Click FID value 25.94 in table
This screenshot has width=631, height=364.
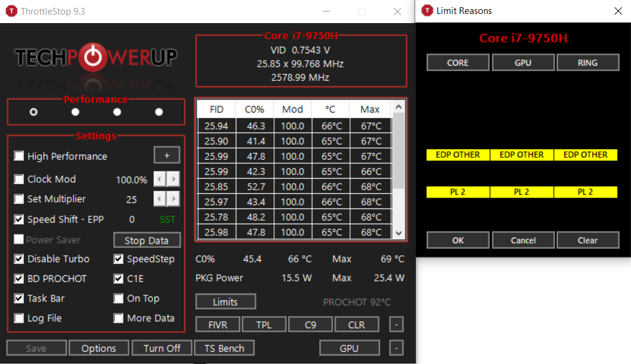(x=216, y=126)
